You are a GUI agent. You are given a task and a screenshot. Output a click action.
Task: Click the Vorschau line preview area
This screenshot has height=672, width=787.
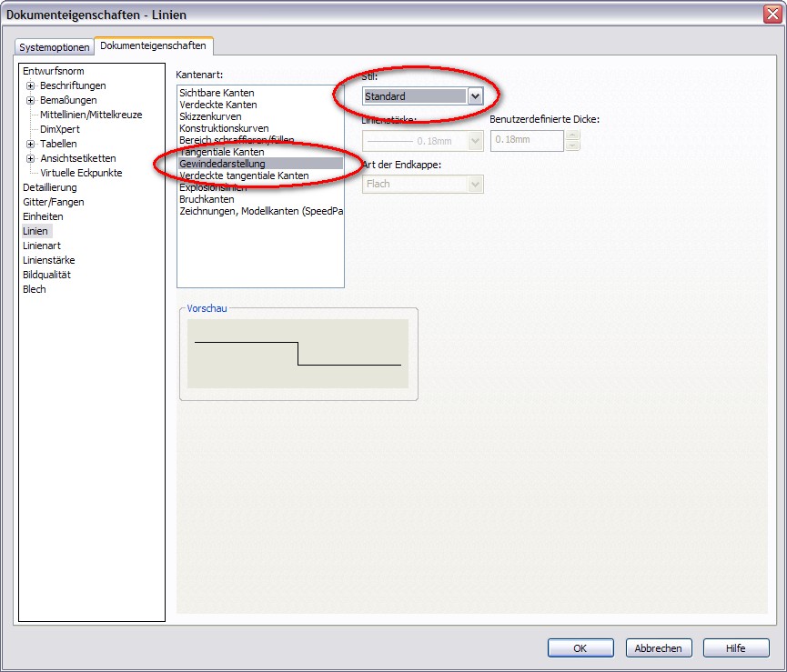tap(298, 354)
